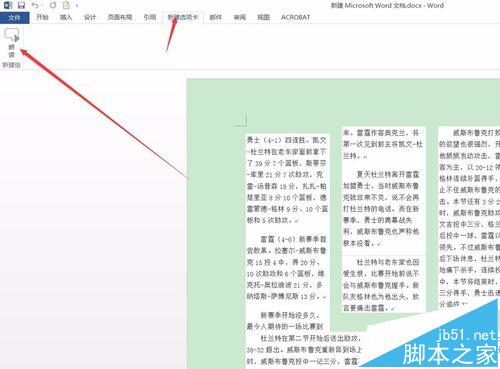Switch to the 视图 (View) tab

coord(263,17)
